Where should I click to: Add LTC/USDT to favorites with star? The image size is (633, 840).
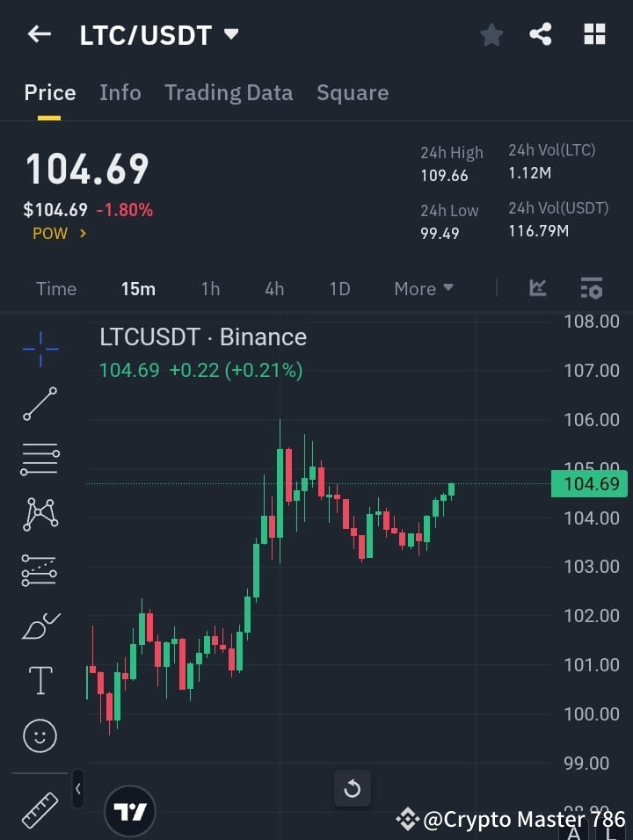pyautogui.click(x=491, y=35)
